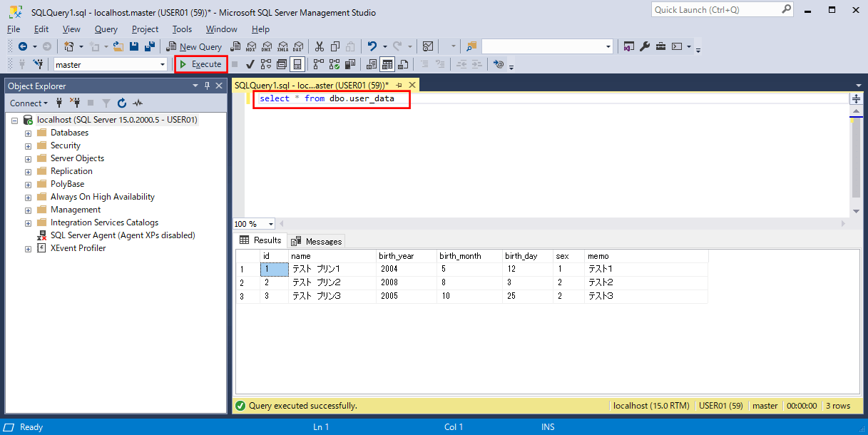Switch to the Messages tab
The image size is (868, 435).
point(317,241)
